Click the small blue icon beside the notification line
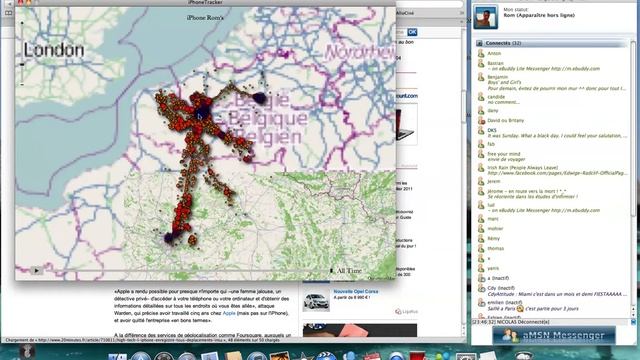Image resolution: width=640 pixels, height=360 pixels. click(x=633, y=322)
